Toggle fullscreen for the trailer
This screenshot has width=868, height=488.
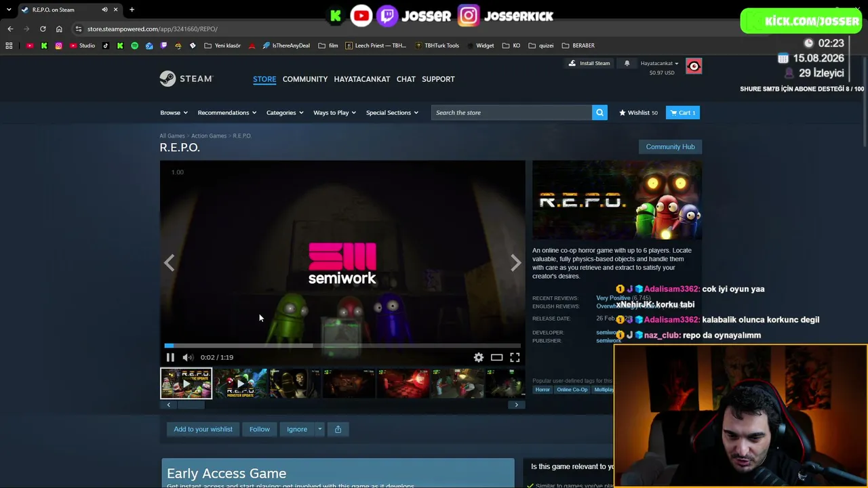pyautogui.click(x=515, y=357)
